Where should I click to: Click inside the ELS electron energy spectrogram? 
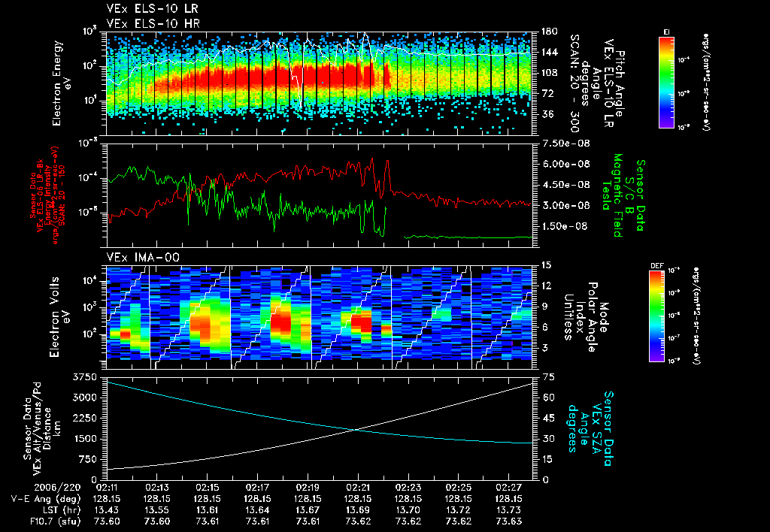click(319, 83)
